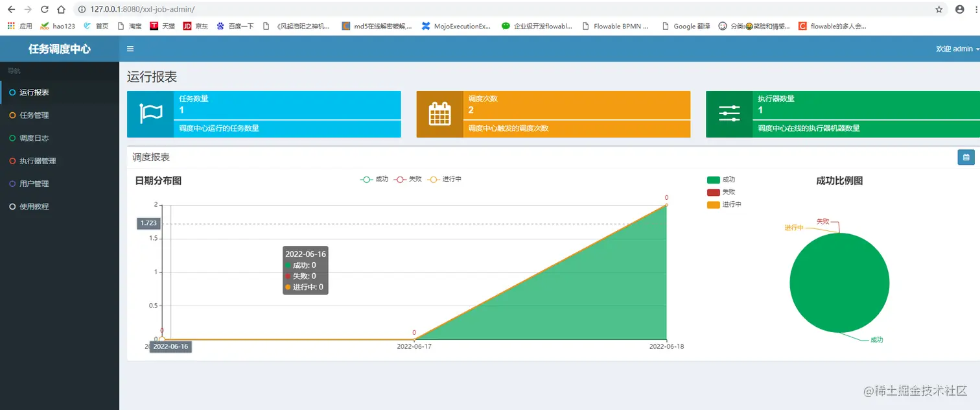
Task: Reload the page with refresh icon
Action: click(x=44, y=10)
